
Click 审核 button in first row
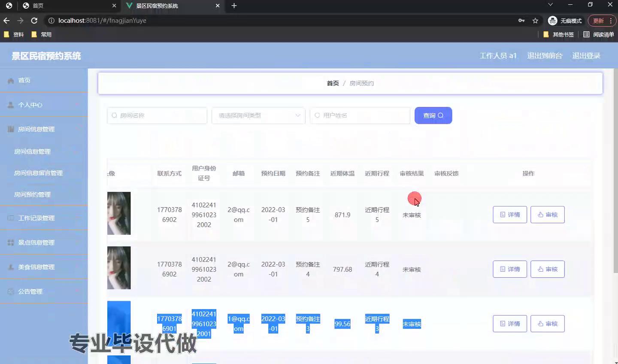[547, 215]
